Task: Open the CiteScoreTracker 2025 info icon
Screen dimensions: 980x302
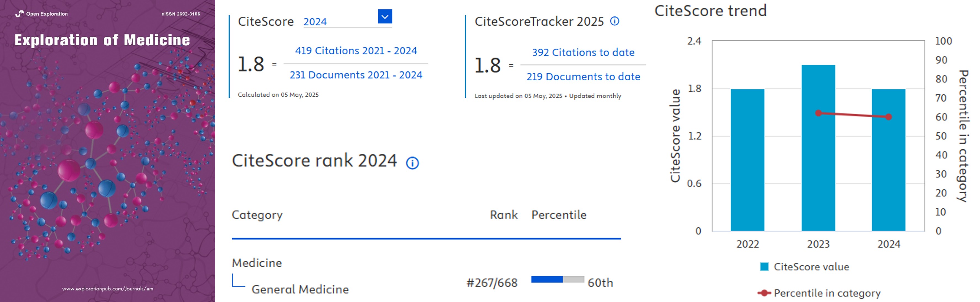Action: (615, 21)
